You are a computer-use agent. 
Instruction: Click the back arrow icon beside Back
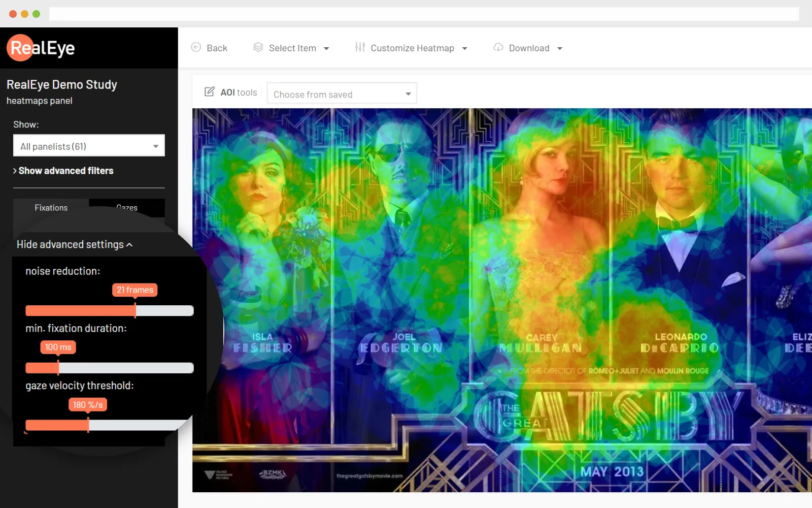tap(196, 47)
